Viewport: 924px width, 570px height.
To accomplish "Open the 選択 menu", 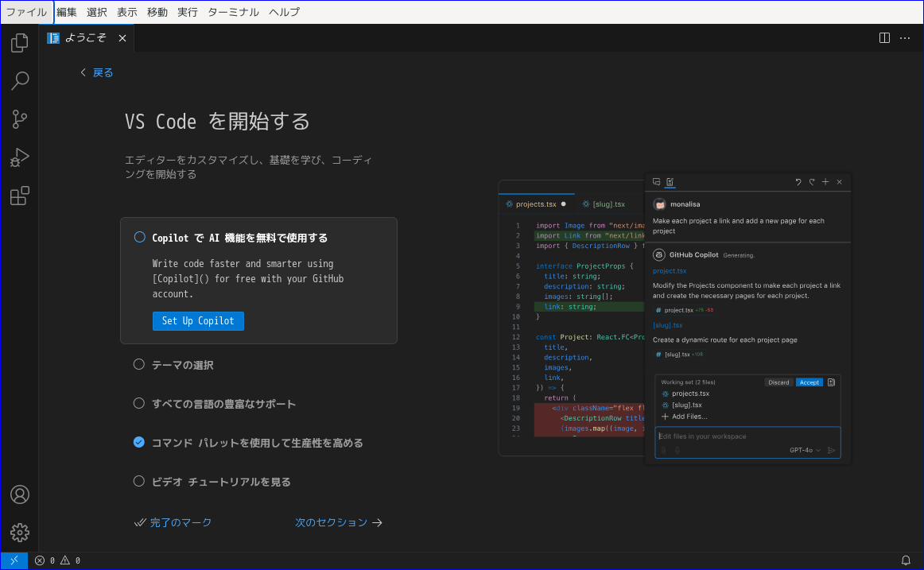I will [97, 12].
